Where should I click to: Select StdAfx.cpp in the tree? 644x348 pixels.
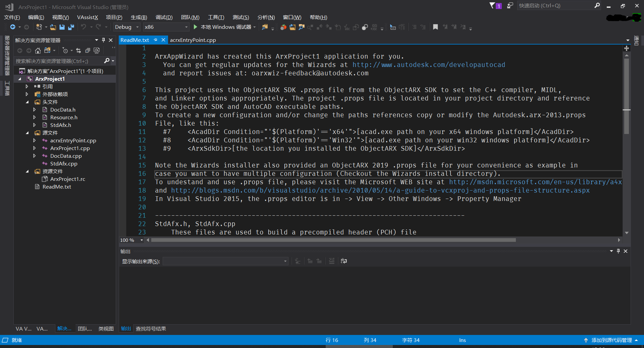(x=64, y=164)
